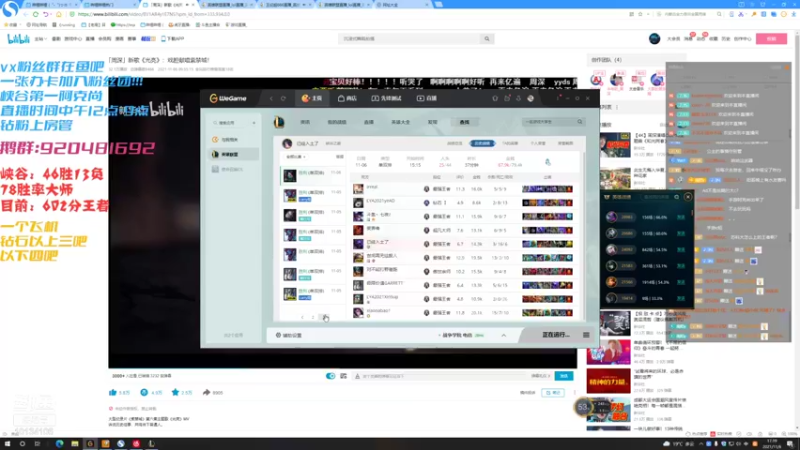Open the WeGame live stream tab
The height and width of the screenshot is (450, 800).
427,98
